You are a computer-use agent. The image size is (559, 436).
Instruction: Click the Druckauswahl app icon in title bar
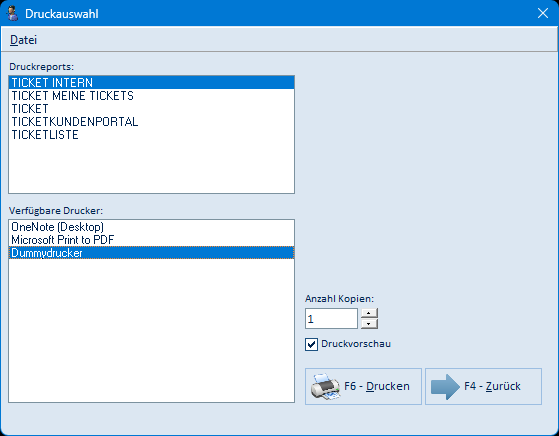point(13,14)
